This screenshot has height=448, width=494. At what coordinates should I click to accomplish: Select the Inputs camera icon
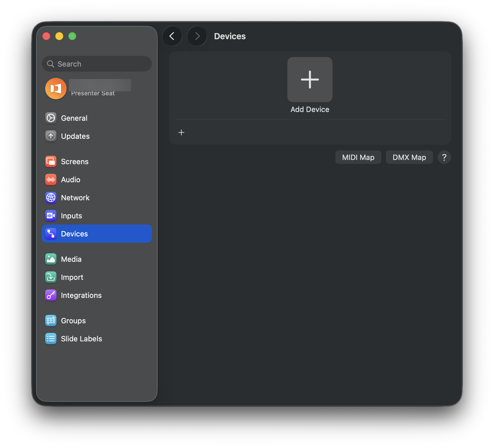click(x=51, y=216)
